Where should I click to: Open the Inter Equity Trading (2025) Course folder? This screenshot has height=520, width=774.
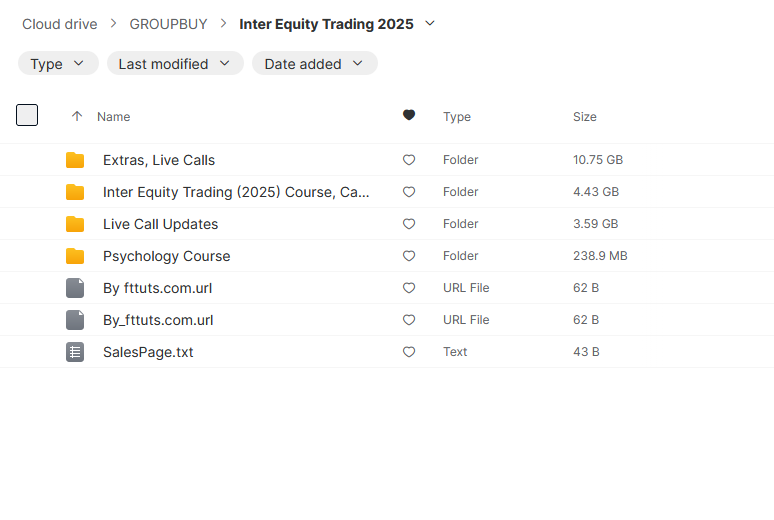point(236,192)
